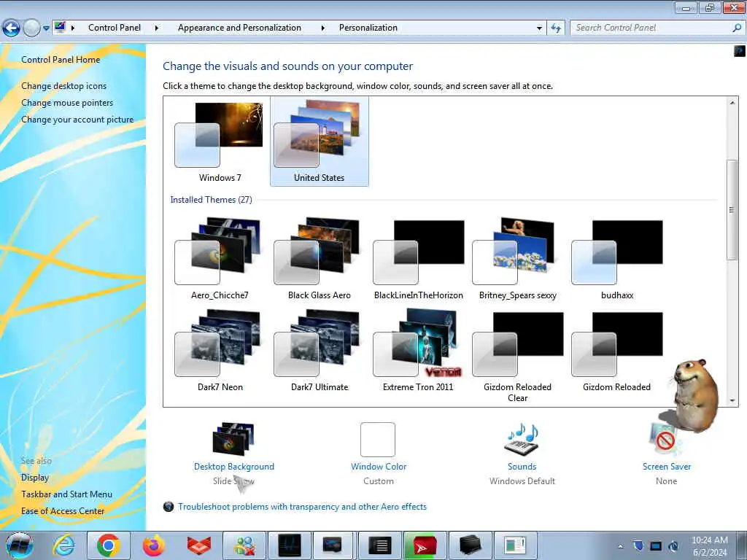Open the Desktop Background icon
The height and width of the screenshot is (560, 747).
tap(233, 439)
